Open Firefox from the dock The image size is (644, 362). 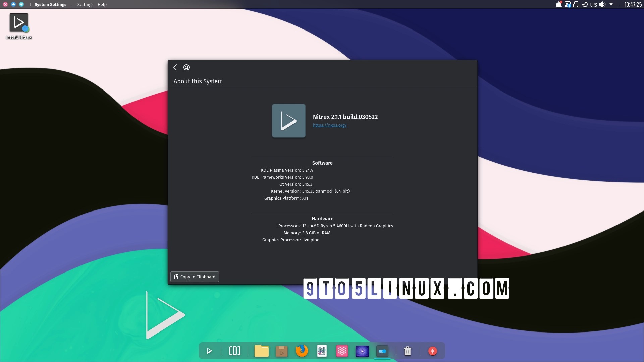(302, 351)
